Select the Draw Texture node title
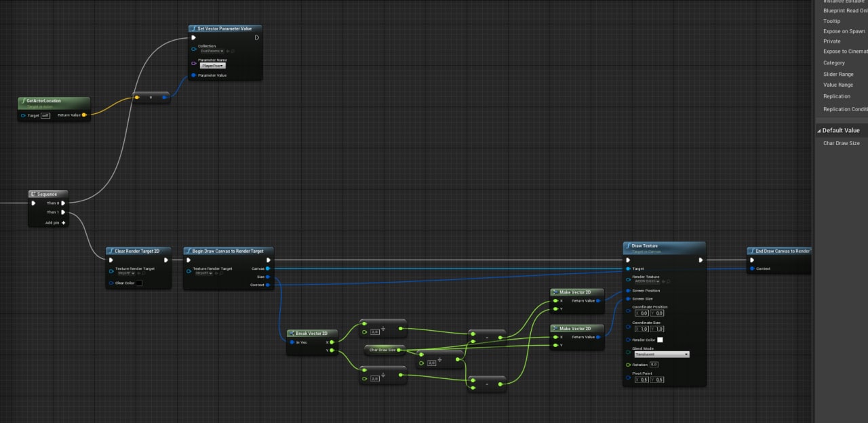The image size is (868, 423). pyautogui.click(x=644, y=246)
